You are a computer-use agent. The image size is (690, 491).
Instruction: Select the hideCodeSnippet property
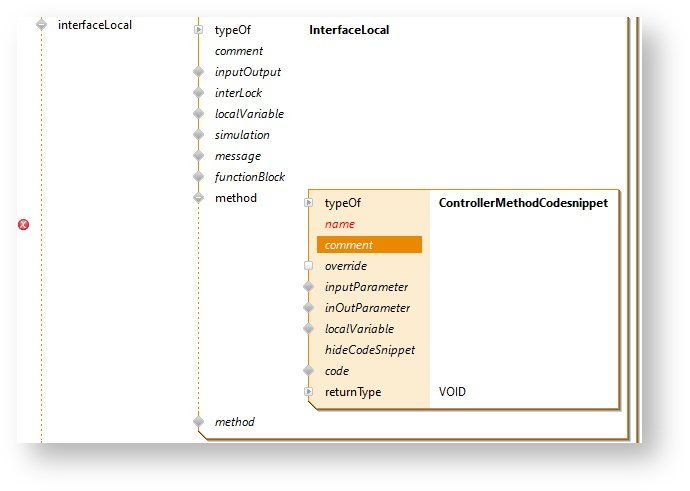click(369, 350)
